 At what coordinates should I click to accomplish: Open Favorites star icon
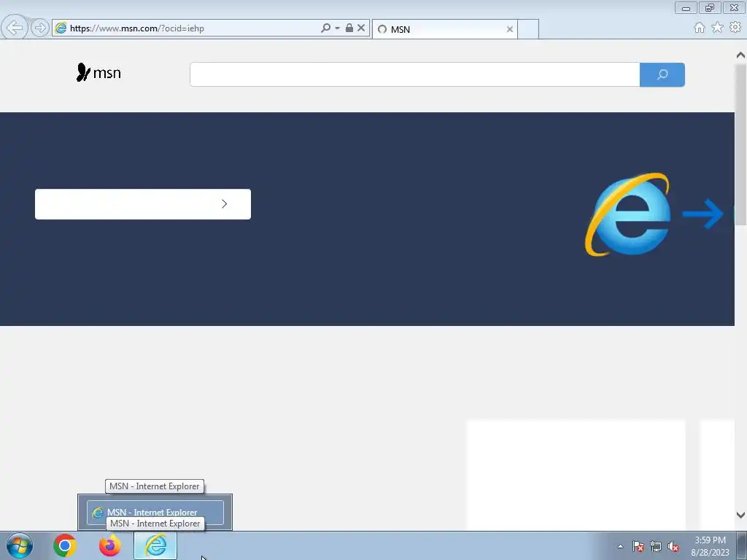click(x=717, y=28)
